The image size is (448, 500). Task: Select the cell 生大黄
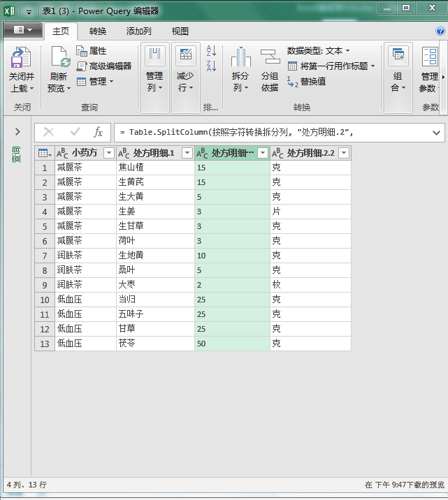click(155, 197)
